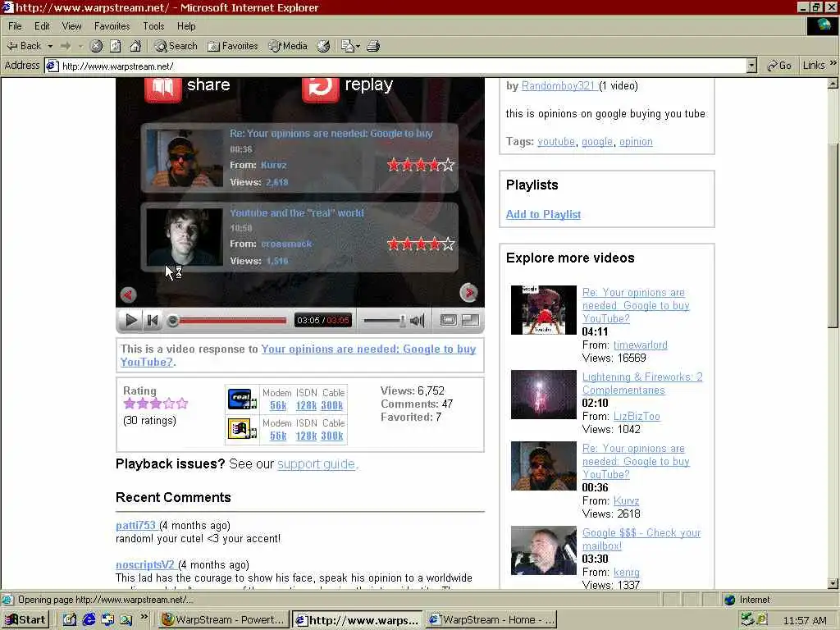Click the opinion tag
The height and width of the screenshot is (630, 840).
pyautogui.click(x=636, y=141)
